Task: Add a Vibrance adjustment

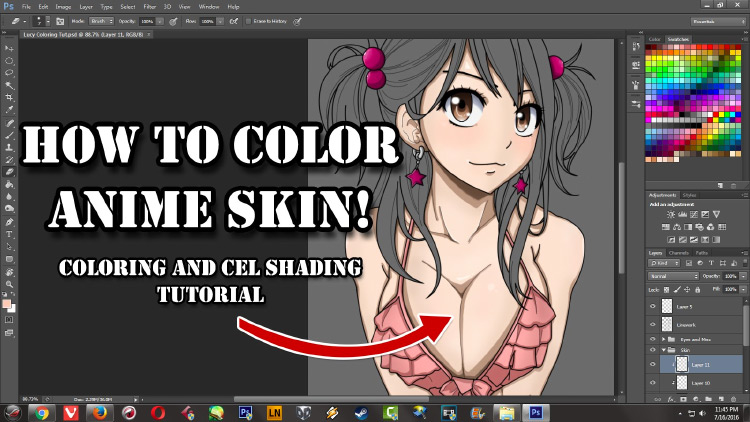Action: tap(716, 214)
